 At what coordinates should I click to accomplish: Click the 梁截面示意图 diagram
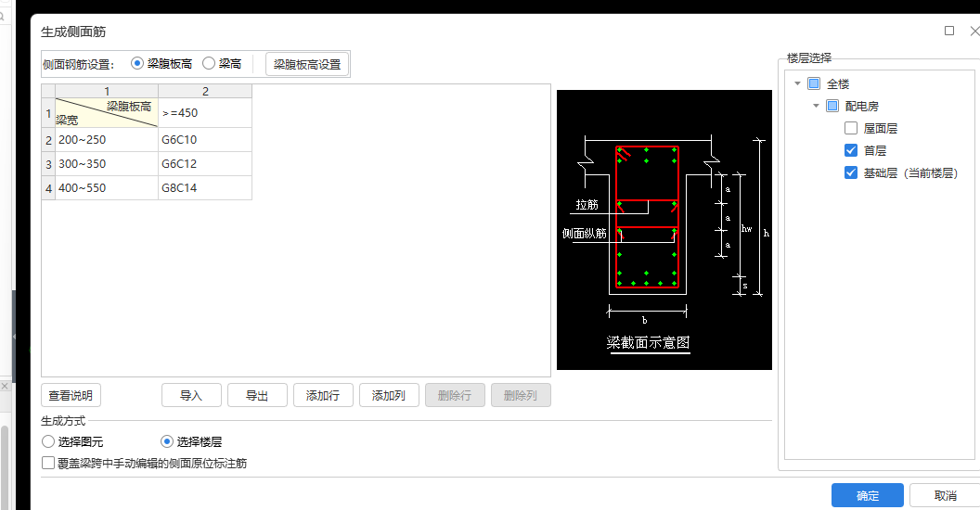[x=664, y=230]
